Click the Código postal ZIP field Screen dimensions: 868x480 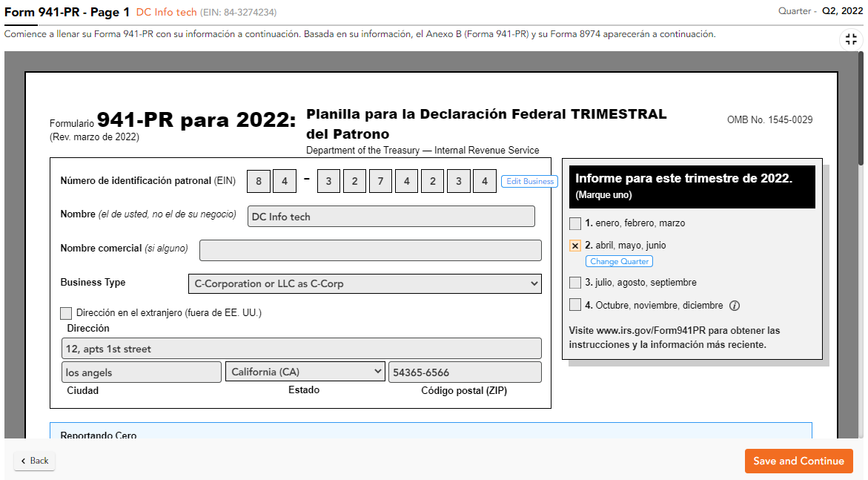tap(465, 371)
